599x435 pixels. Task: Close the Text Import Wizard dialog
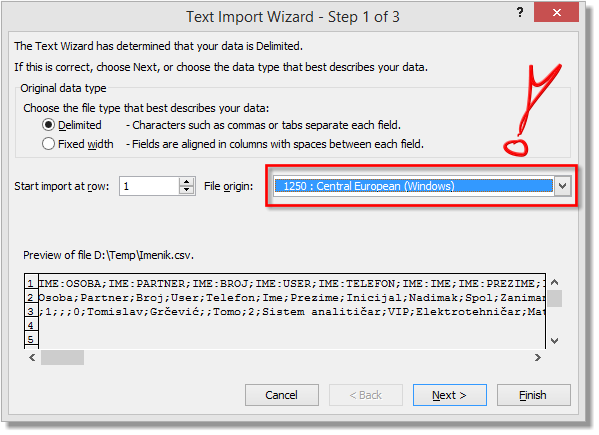point(556,13)
